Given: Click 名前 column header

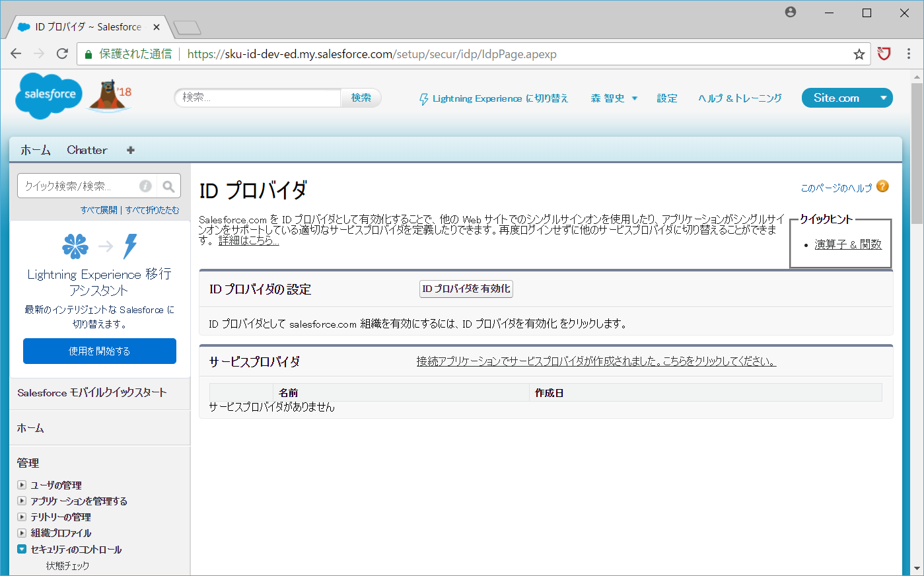Looking at the screenshot, I should tap(289, 393).
